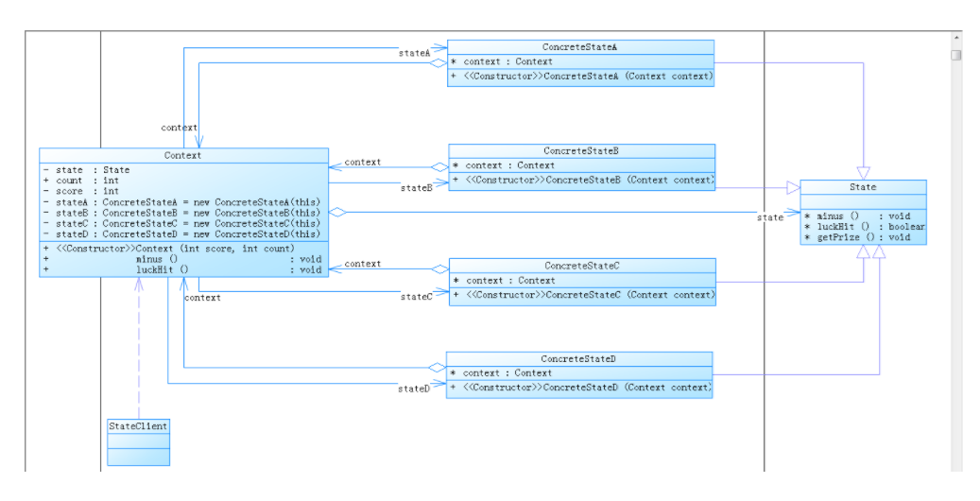
Task: Click the context label below the Context class
Action: pos(202,298)
